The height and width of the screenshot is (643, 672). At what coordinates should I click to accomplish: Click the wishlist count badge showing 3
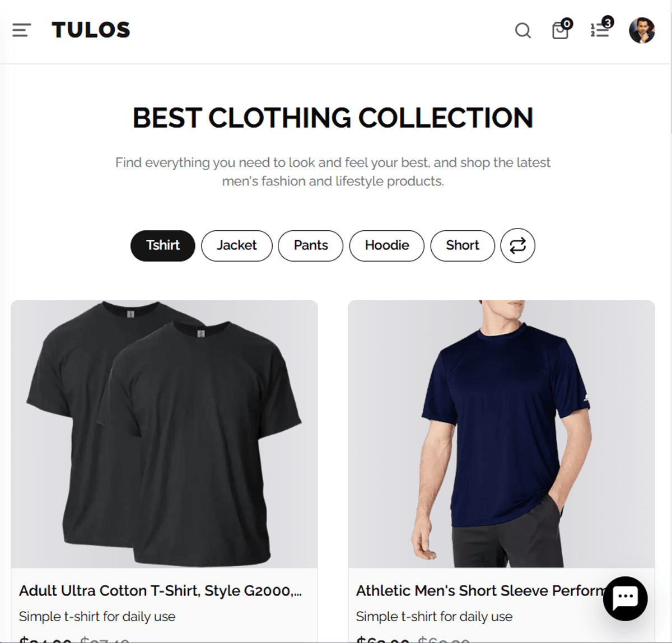pos(608,22)
